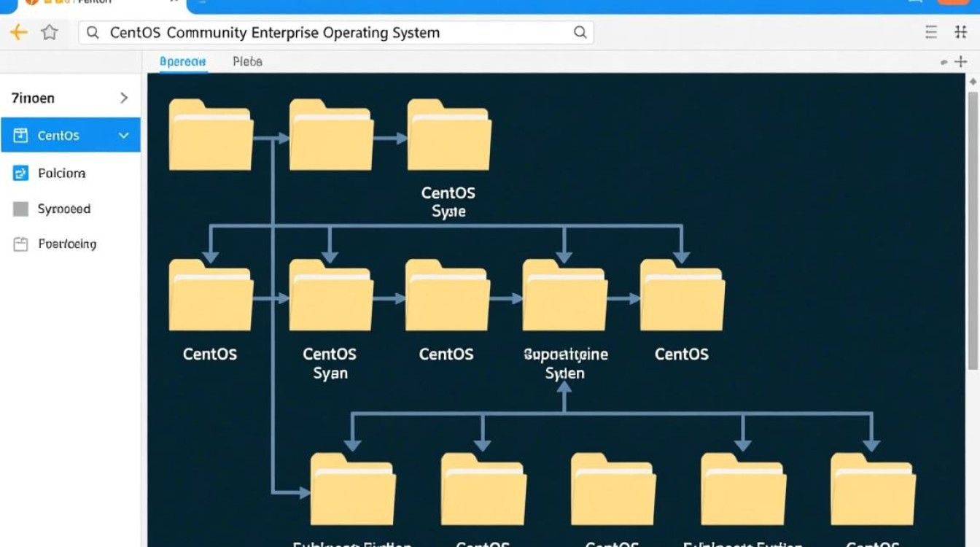
Task: Expand the 7inoen chevron in the sidebar
Action: (x=124, y=98)
